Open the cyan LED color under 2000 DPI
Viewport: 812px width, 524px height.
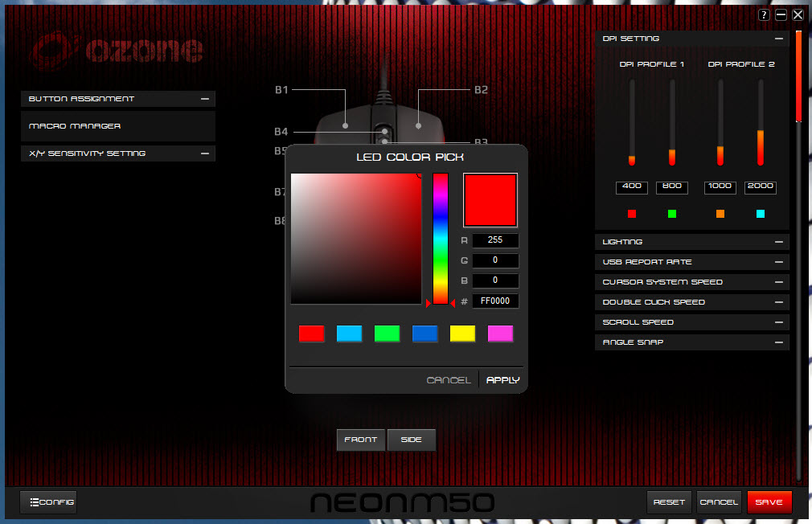pos(761,214)
